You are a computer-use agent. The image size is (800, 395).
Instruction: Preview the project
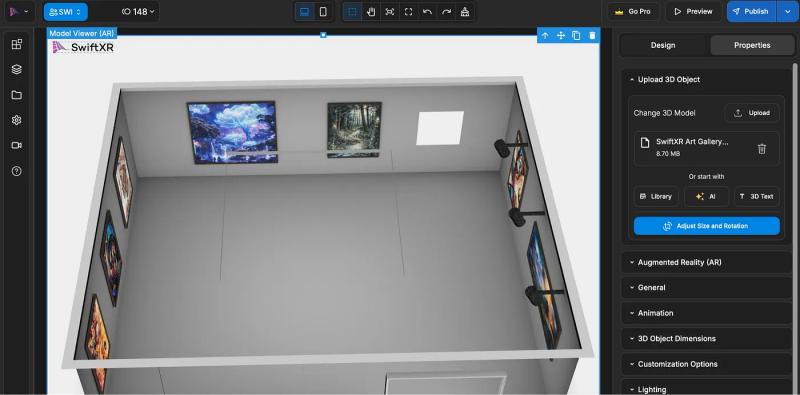pos(693,11)
